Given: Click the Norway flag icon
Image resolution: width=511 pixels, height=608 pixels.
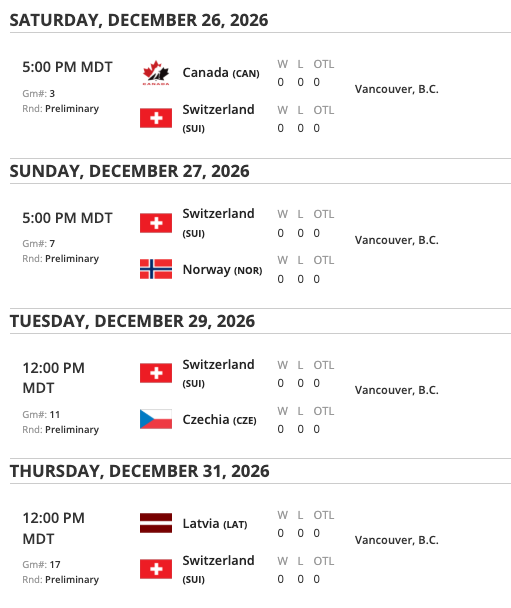Looking at the screenshot, I should 156,269.
